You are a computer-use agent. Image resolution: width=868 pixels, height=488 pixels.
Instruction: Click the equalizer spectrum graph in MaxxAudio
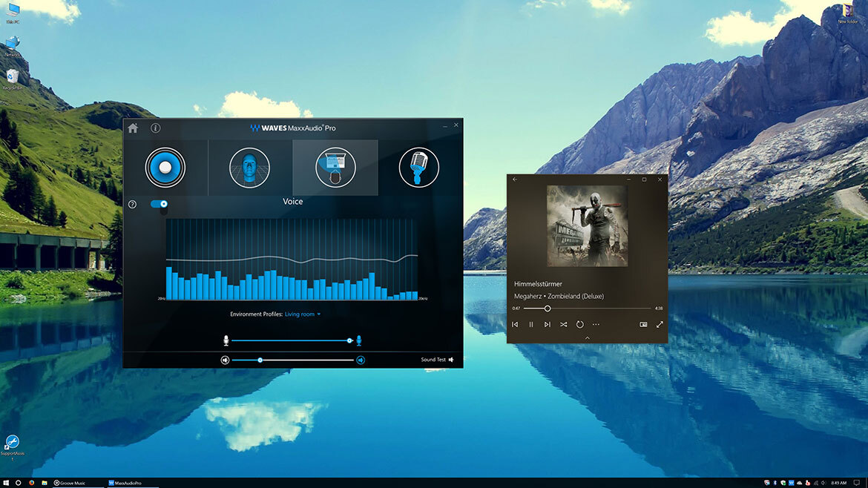click(x=292, y=259)
